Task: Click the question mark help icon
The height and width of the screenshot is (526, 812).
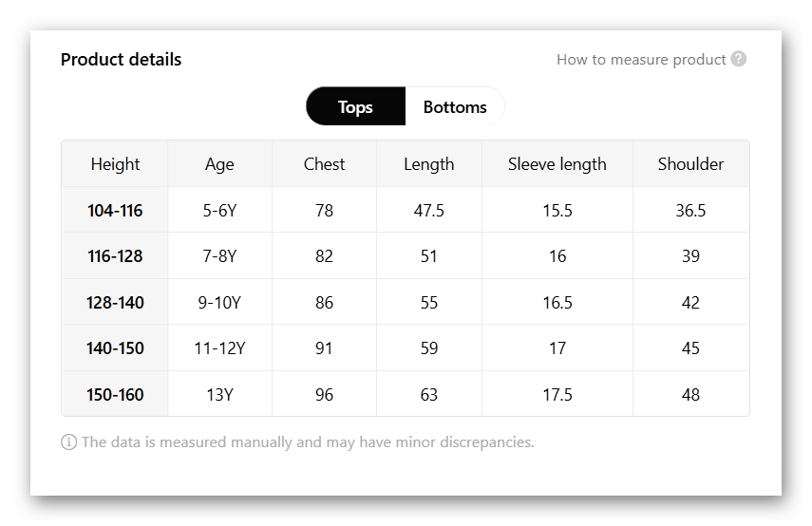Action: [738, 59]
